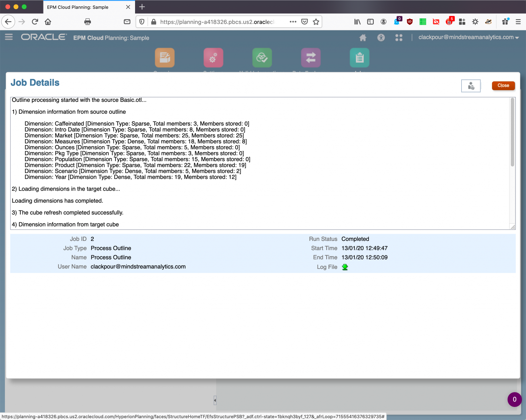
Task: Click the user icon beside Close
Action: (471, 86)
